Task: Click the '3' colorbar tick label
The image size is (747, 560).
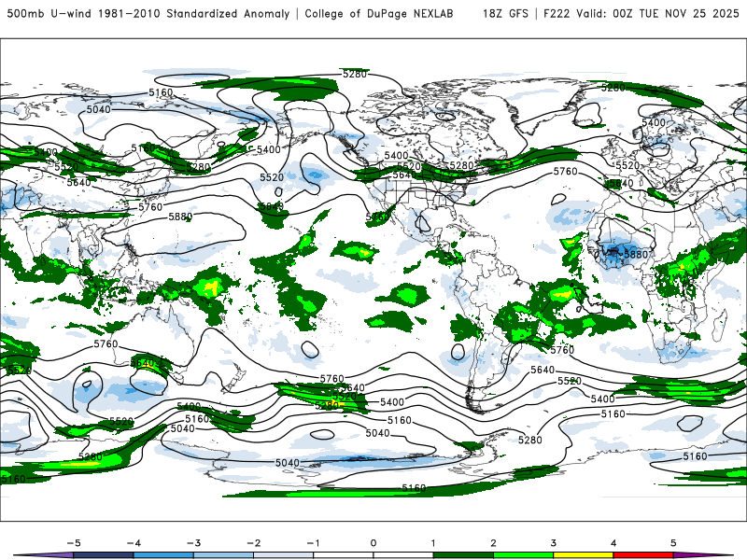Action: pyautogui.click(x=553, y=543)
